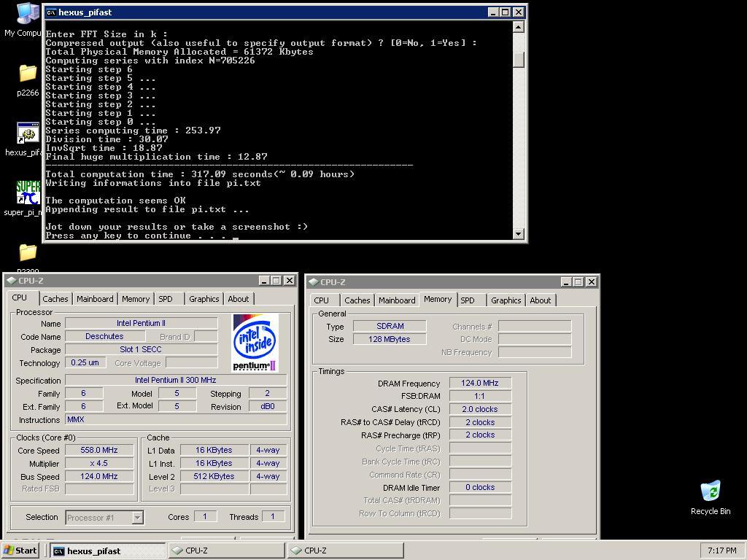Click the Total computation time line in console
This screenshot has height=560, width=747.
click(200, 174)
